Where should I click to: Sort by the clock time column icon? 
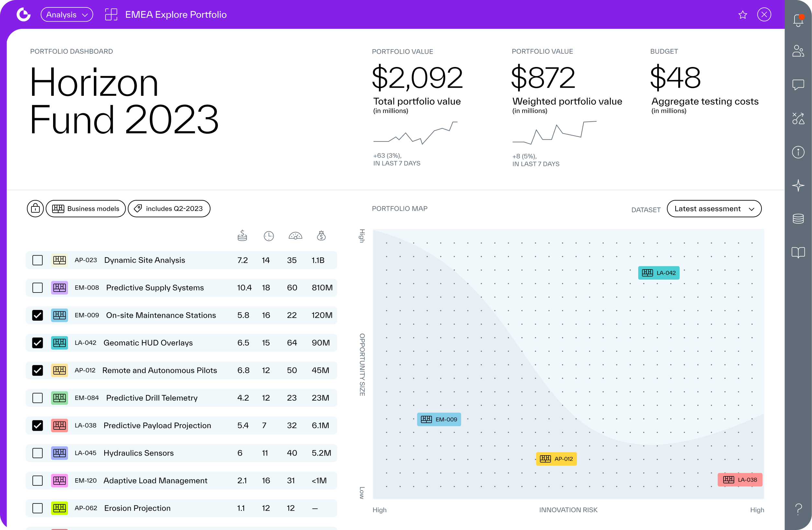click(x=268, y=236)
